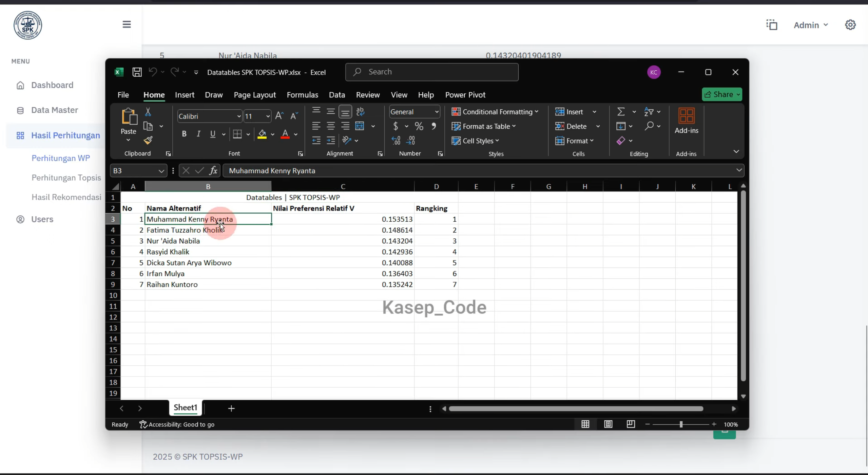Viewport: 868px width, 475px height.
Task: Click the Redo arrow in Excel
Action: coord(175,72)
